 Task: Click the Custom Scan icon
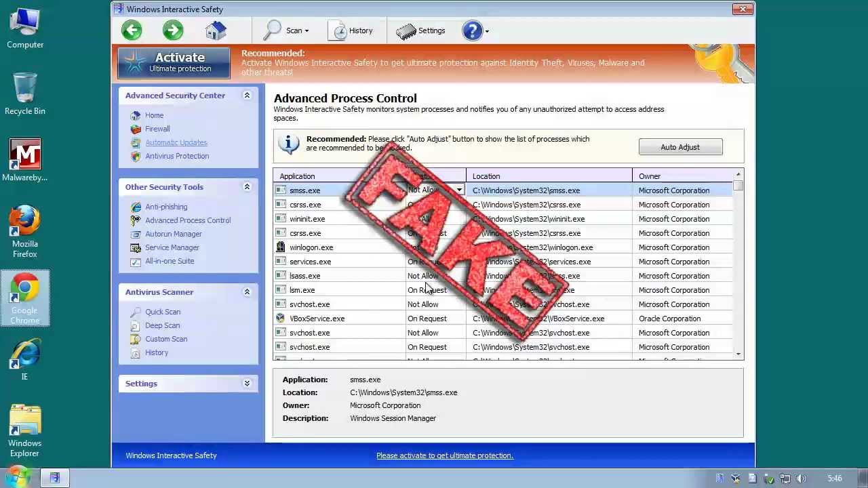[136, 339]
